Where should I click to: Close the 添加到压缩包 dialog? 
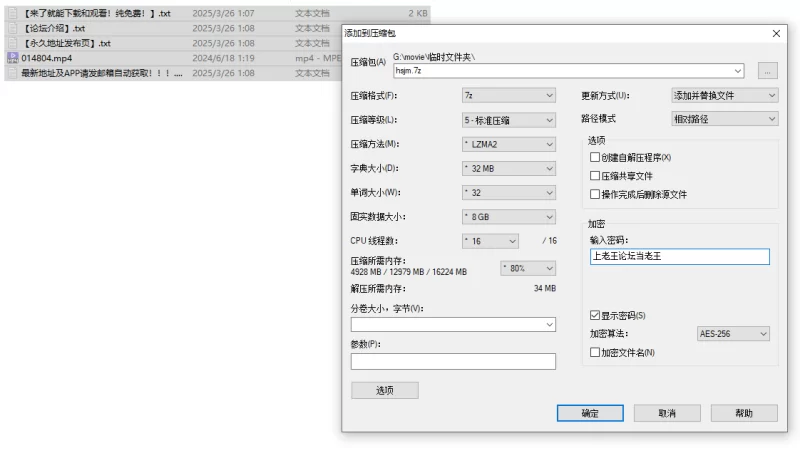pyautogui.click(x=776, y=33)
